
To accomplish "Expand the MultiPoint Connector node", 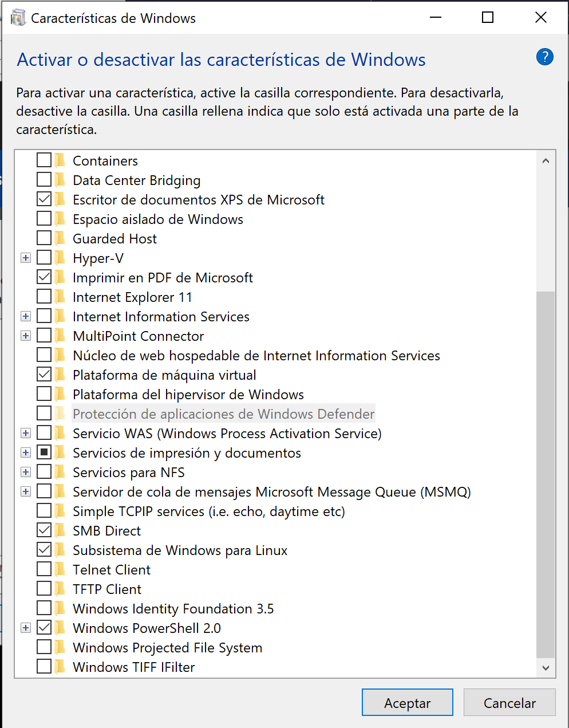I will tap(26, 336).
